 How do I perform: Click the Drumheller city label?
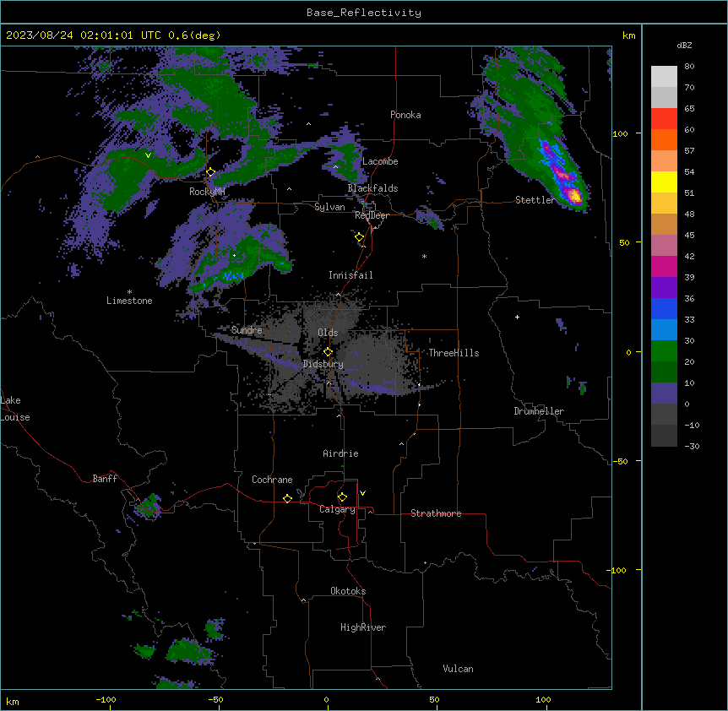click(539, 411)
